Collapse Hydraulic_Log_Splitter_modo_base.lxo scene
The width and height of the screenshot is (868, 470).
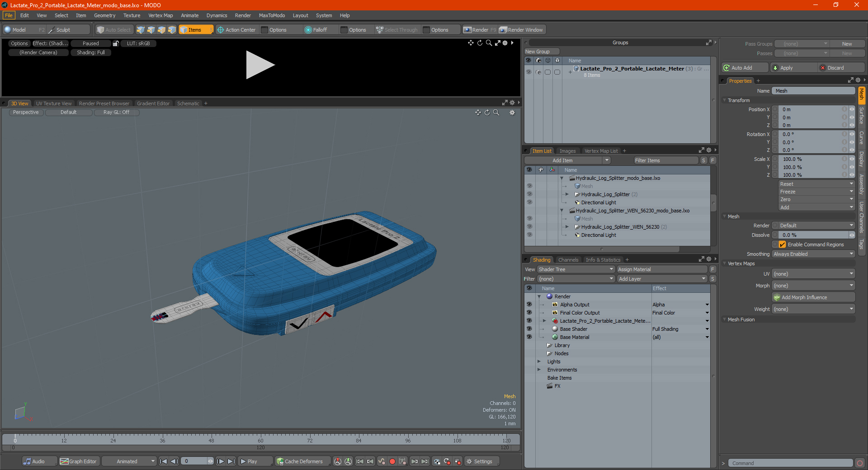[562, 178]
